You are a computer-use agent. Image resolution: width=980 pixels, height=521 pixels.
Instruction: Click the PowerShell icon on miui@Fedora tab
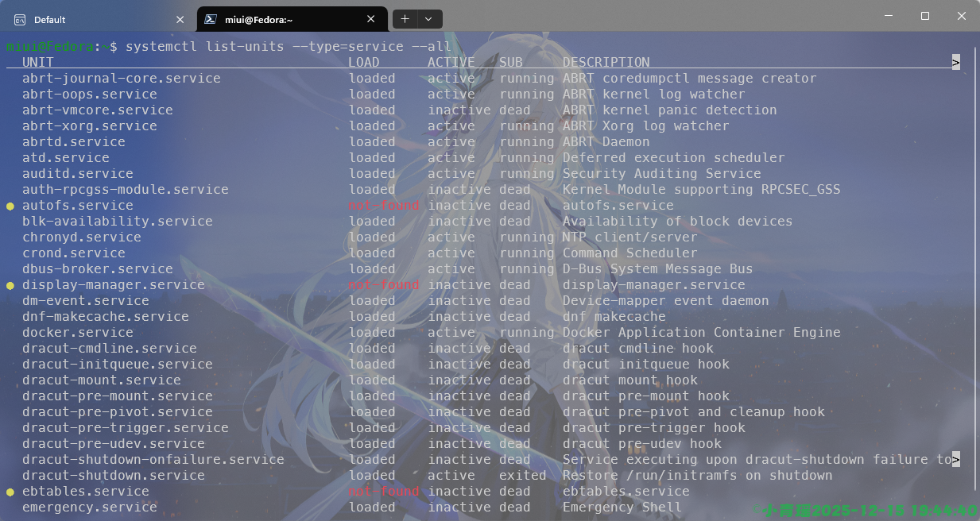click(211, 19)
